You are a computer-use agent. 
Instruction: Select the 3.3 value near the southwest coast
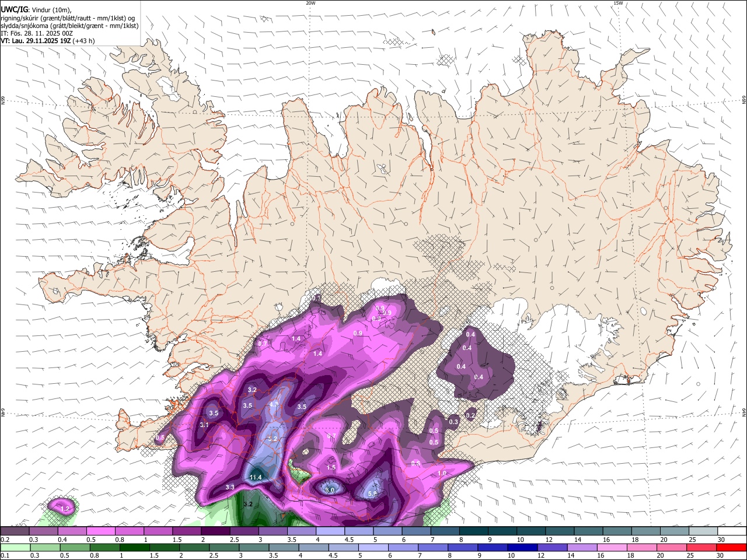[x=230, y=487]
